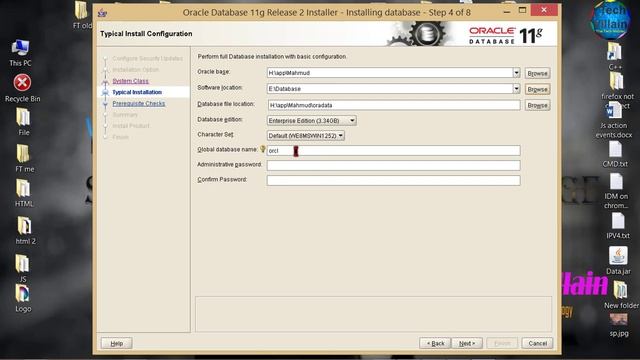Open the HTML folder on desktop
640x360 pixels.
pos(24,193)
